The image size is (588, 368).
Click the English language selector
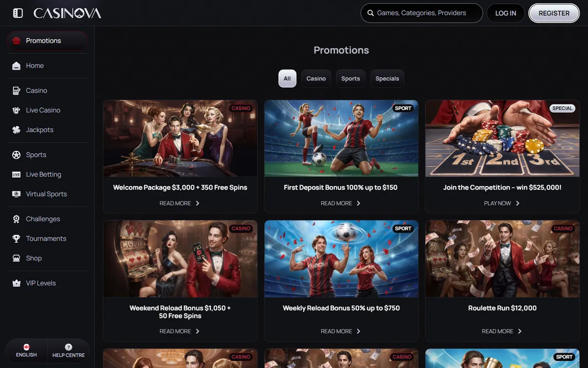(x=26, y=351)
